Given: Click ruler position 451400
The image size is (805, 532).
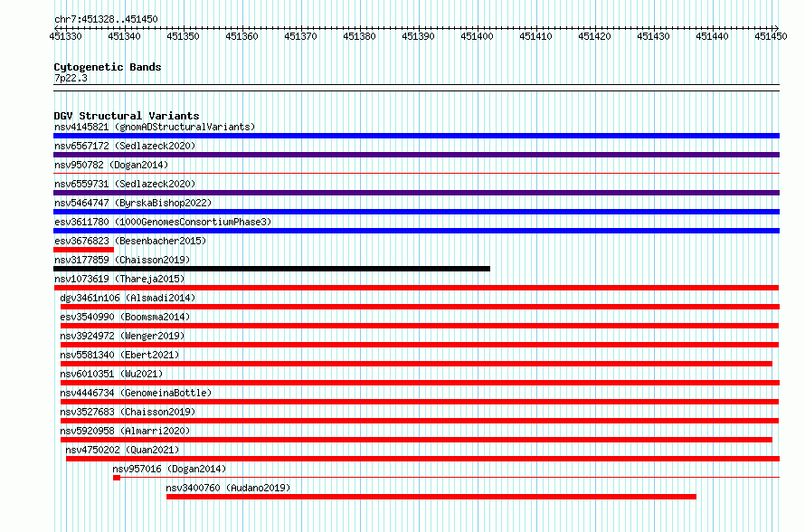Looking at the screenshot, I should tap(477, 36).
